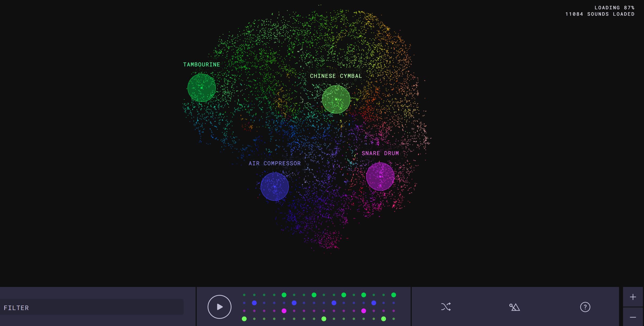
Task: Select the shuffle/randomize icon
Action: [446, 306]
